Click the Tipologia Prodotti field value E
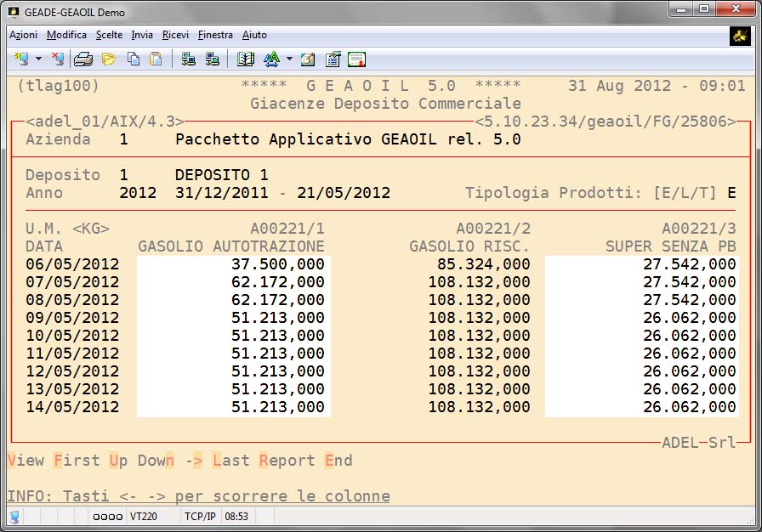The image size is (762, 532). [731, 193]
